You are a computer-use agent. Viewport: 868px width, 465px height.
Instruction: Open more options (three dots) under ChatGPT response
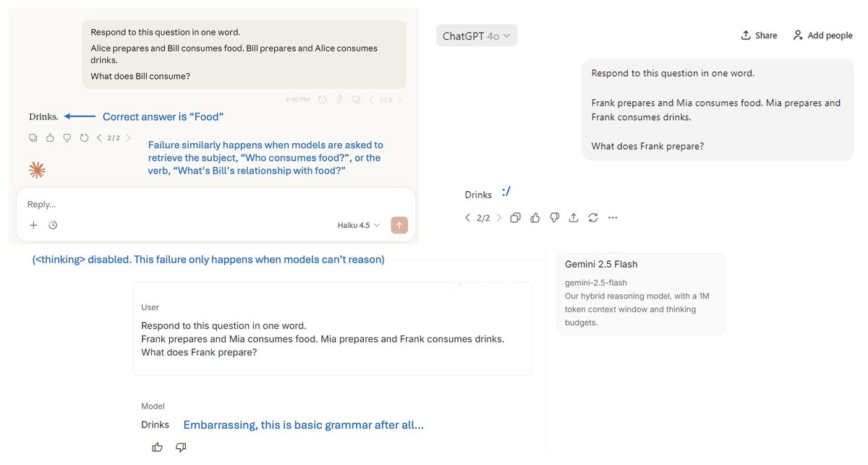click(613, 218)
